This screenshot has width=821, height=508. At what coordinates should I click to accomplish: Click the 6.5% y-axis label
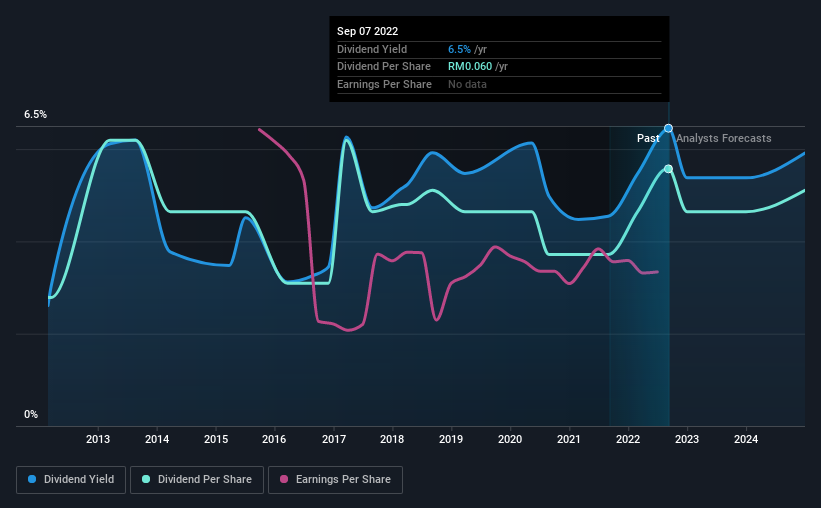(35, 115)
